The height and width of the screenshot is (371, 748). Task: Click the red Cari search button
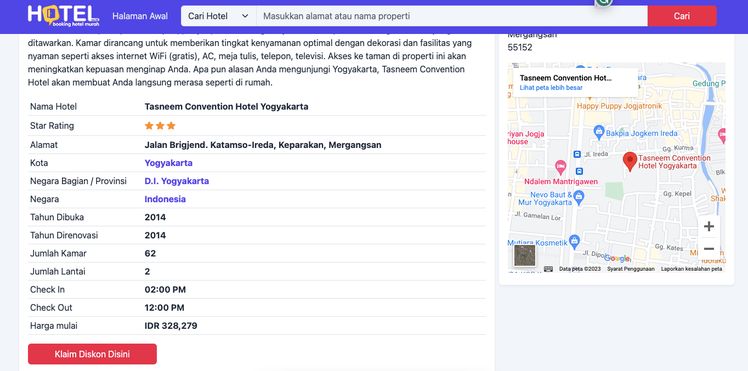(x=682, y=16)
